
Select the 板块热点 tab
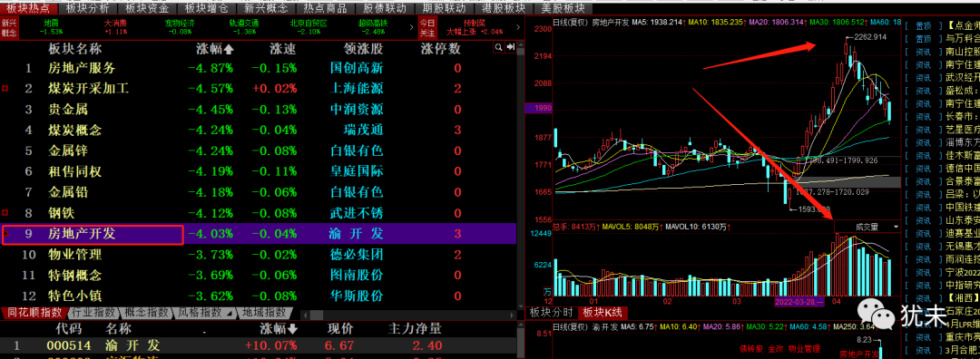tap(29, 8)
